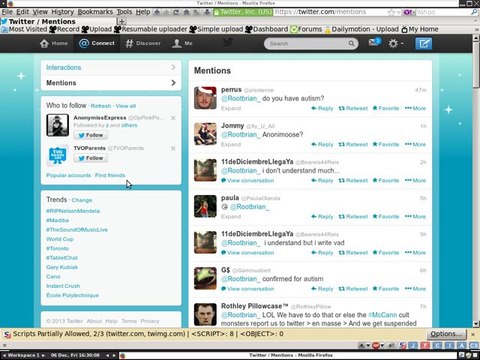This screenshot has height=360, width=480.
Task: Open #TheSoundOfMusicLive trend
Action: point(77,230)
